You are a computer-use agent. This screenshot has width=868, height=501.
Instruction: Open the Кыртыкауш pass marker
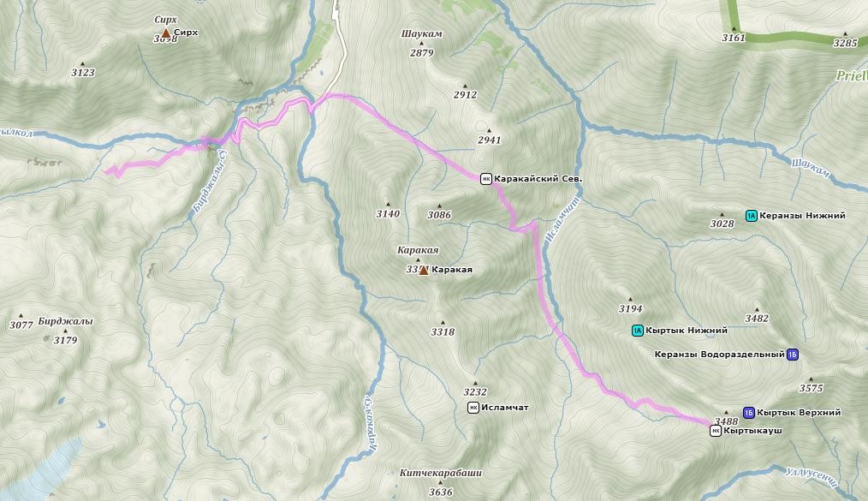tap(716, 431)
